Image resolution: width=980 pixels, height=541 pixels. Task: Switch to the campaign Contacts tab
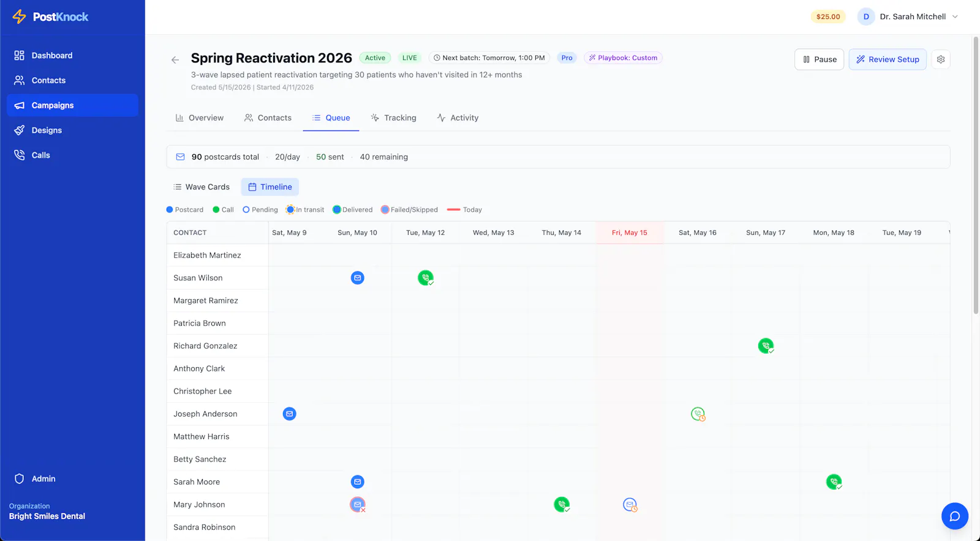(268, 118)
